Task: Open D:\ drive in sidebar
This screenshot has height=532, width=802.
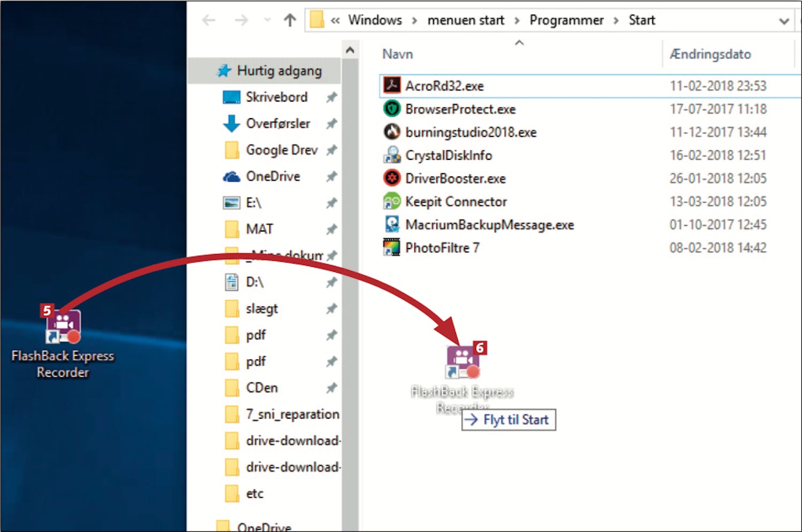Action: point(255,282)
